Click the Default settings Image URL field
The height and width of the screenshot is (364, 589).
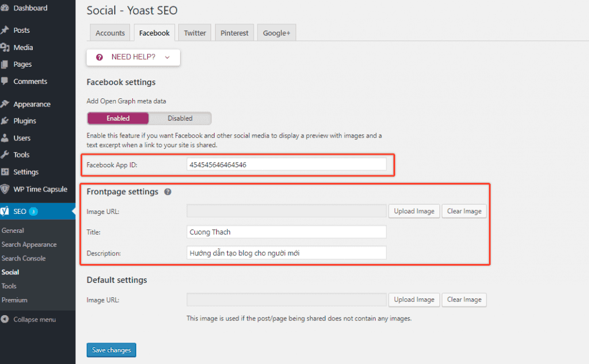[x=286, y=300]
